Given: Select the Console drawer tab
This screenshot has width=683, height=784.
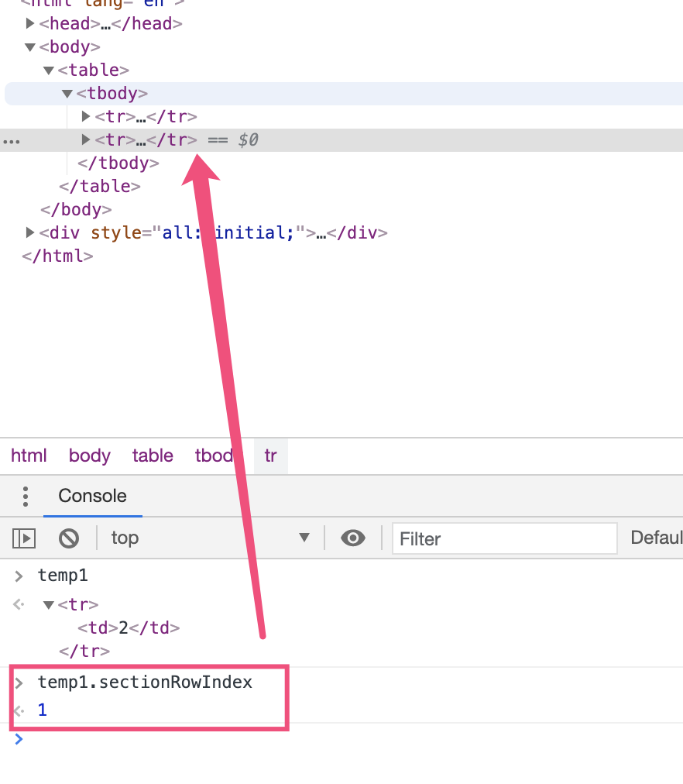Looking at the screenshot, I should [92, 496].
